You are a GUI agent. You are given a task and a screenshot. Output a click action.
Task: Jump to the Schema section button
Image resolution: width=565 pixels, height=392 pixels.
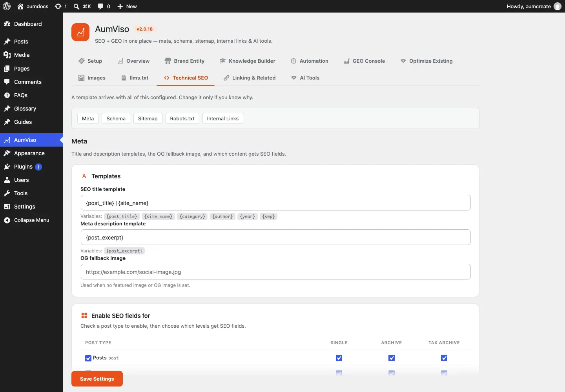point(116,118)
